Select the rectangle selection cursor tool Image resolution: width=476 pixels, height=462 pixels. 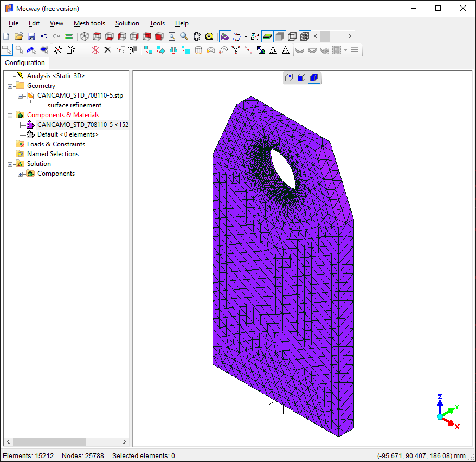click(x=7, y=50)
